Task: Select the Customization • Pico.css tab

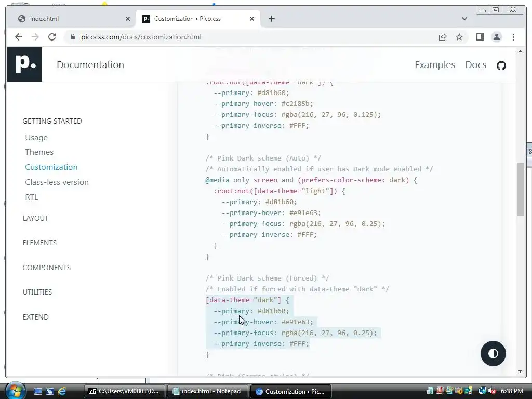Action: 198,19
